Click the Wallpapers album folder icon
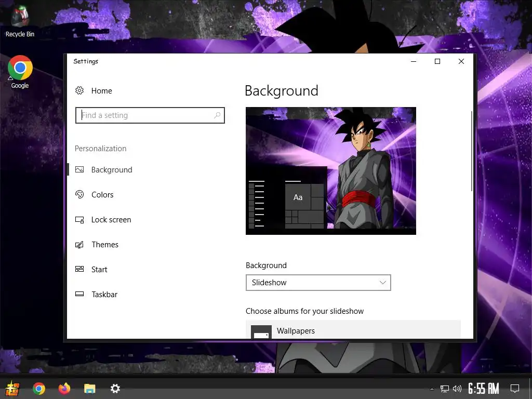This screenshot has height=399, width=532. (261, 332)
